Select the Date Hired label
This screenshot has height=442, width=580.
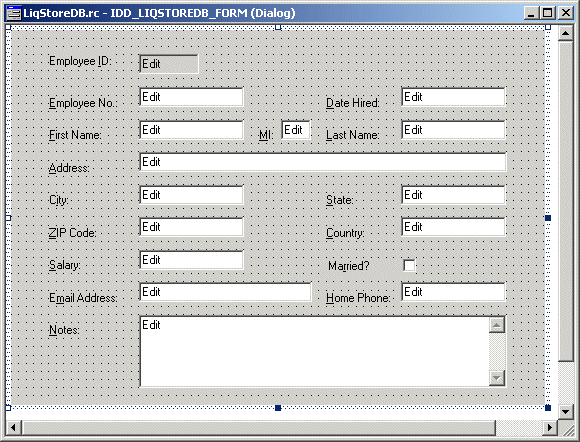click(x=353, y=103)
